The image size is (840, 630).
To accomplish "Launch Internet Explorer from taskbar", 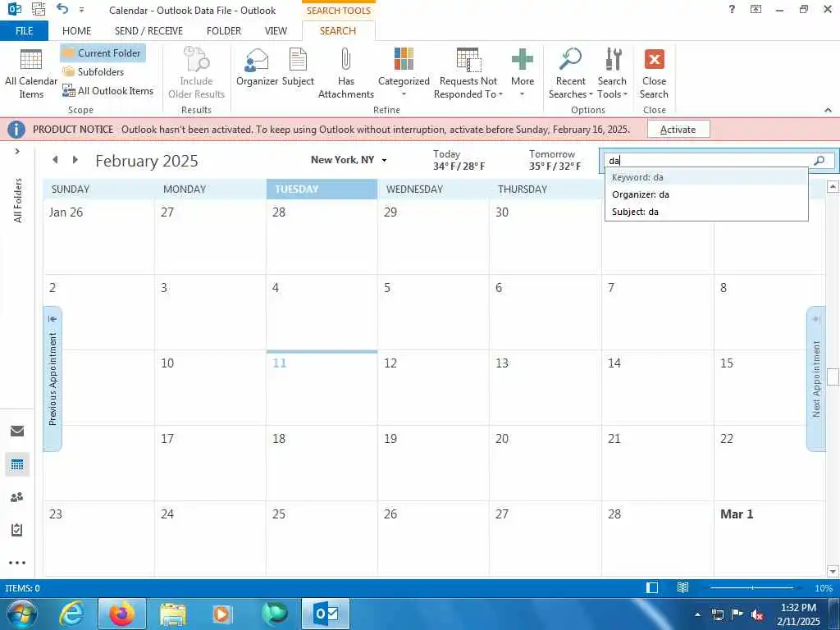I will point(71,614).
